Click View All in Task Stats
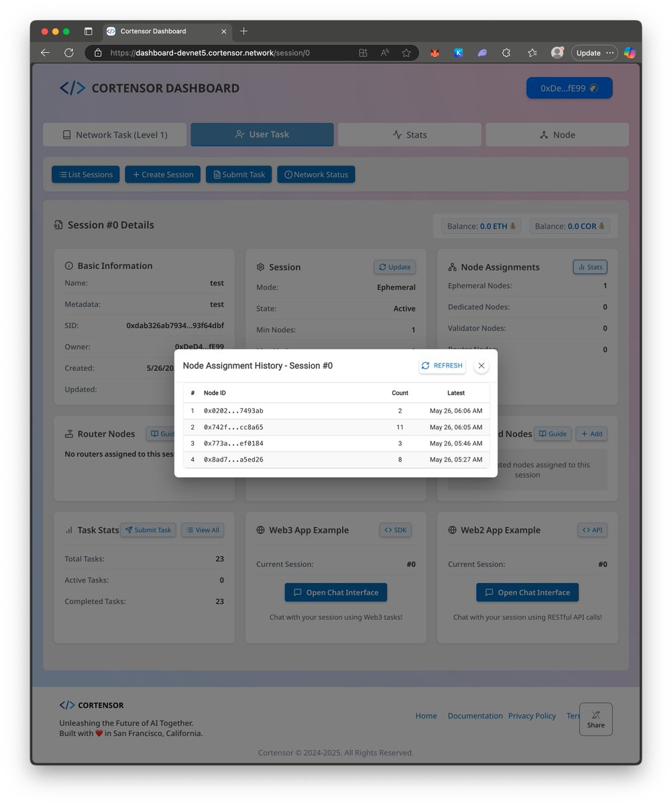 (203, 530)
